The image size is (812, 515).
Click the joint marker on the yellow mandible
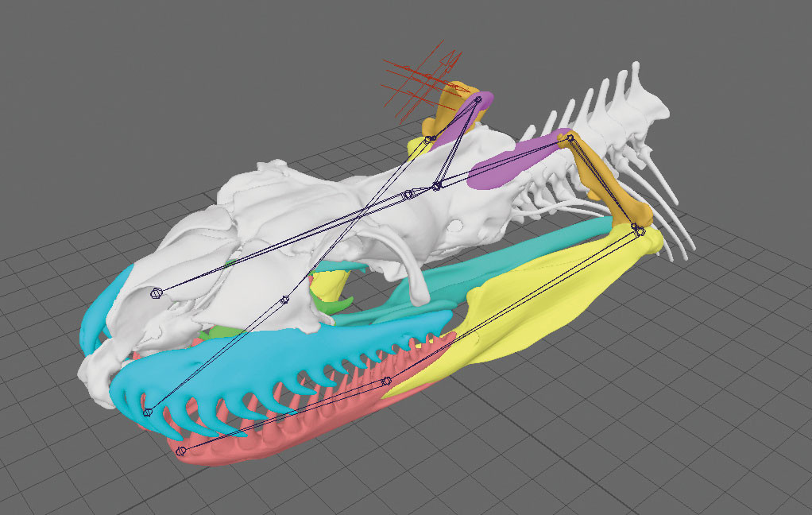pos(387,381)
